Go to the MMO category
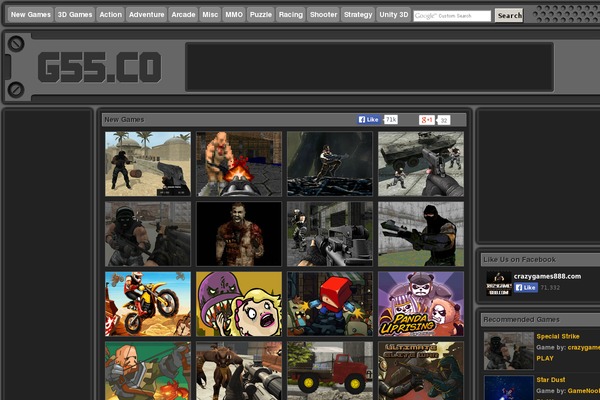600x400 pixels. pyautogui.click(x=234, y=15)
